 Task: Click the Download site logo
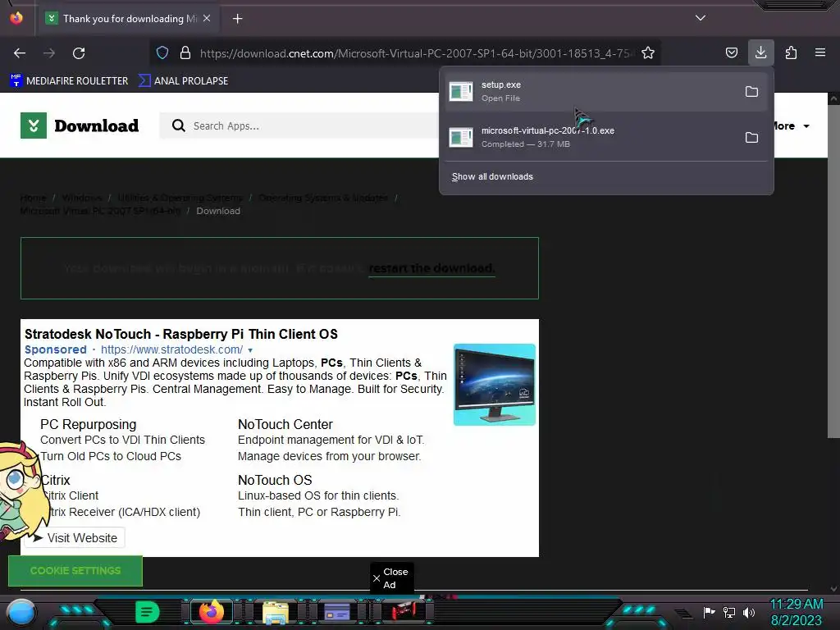pos(80,126)
